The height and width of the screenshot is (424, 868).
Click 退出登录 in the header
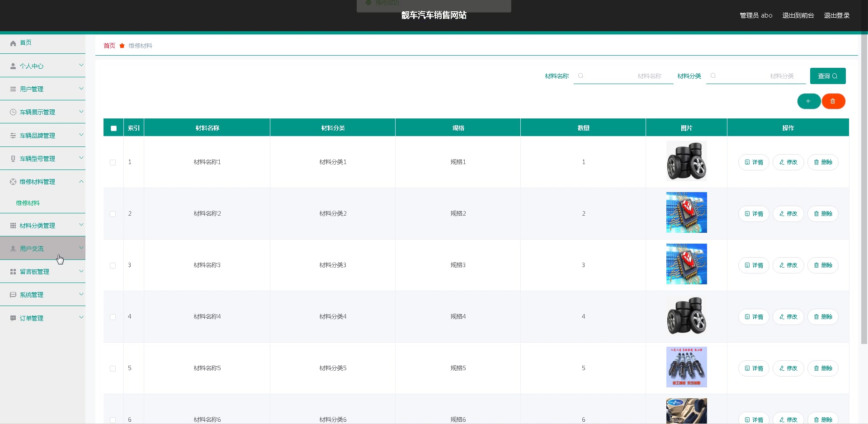coord(837,15)
